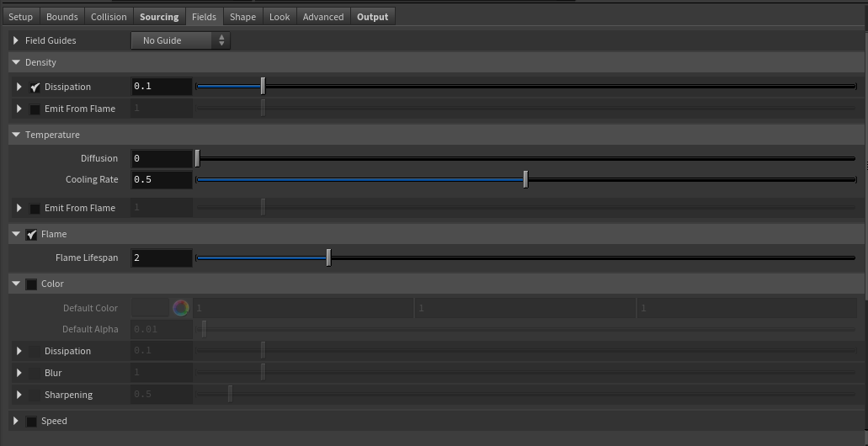Switch to the Collision tab
This screenshot has width=868, height=446.
click(x=109, y=17)
